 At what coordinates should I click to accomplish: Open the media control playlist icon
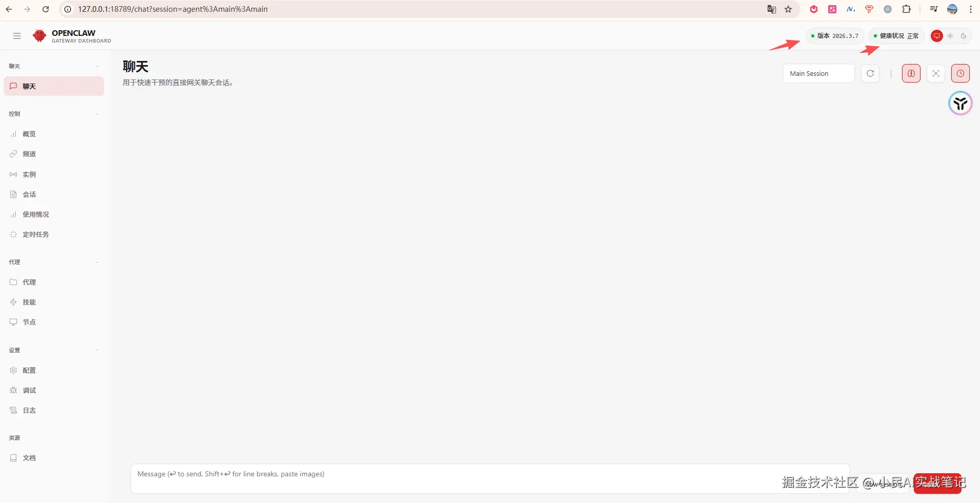pos(934,9)
